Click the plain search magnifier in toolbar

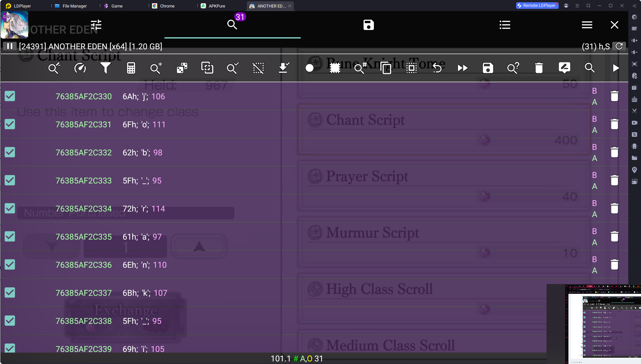click(590, 68)
